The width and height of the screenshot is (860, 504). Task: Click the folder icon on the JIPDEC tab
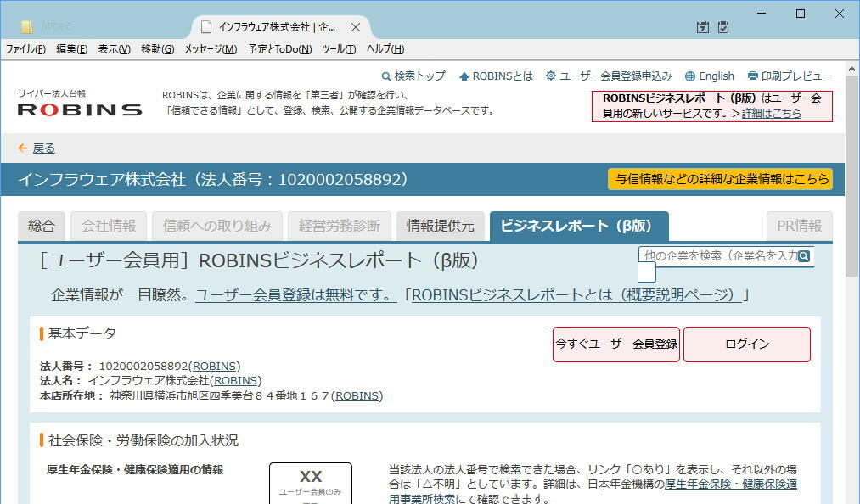click(x=26, y=27)
